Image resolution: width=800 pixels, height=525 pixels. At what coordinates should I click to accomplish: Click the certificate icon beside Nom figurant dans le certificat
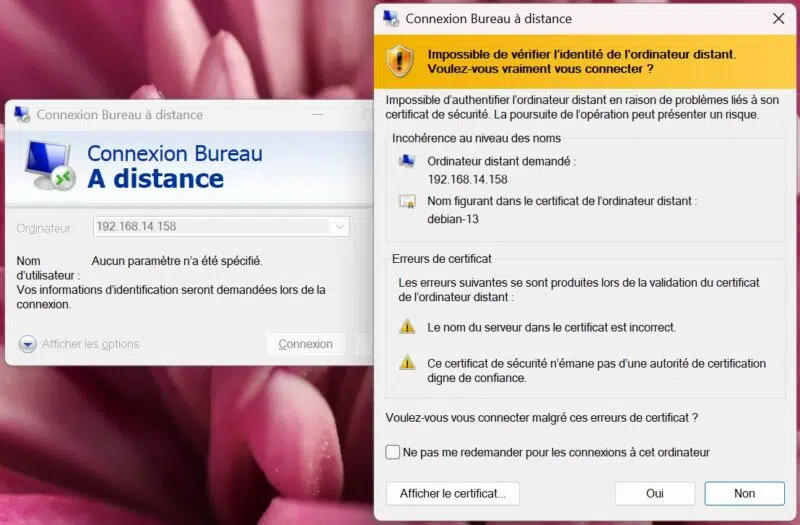[x=407, y=202]
